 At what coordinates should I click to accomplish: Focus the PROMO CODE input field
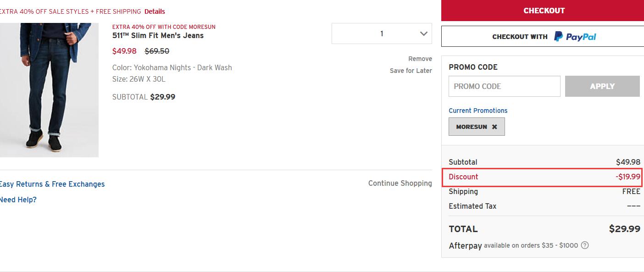point(505,86)
